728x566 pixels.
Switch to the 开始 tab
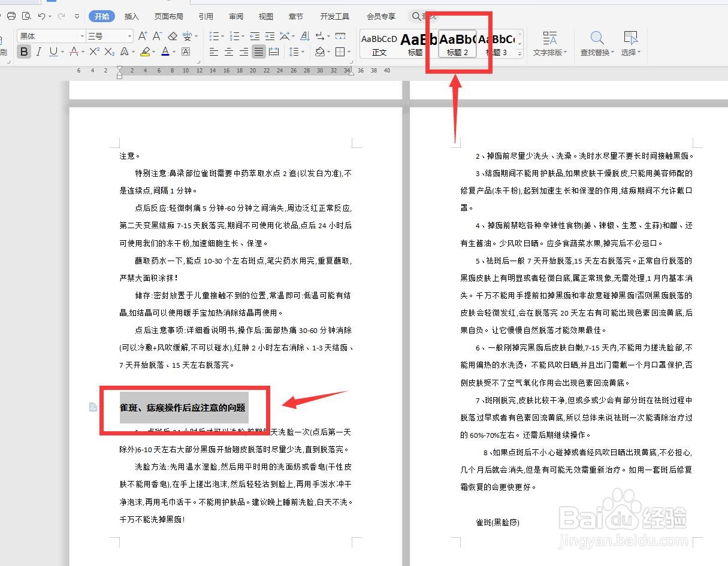(x=102, y=16)
